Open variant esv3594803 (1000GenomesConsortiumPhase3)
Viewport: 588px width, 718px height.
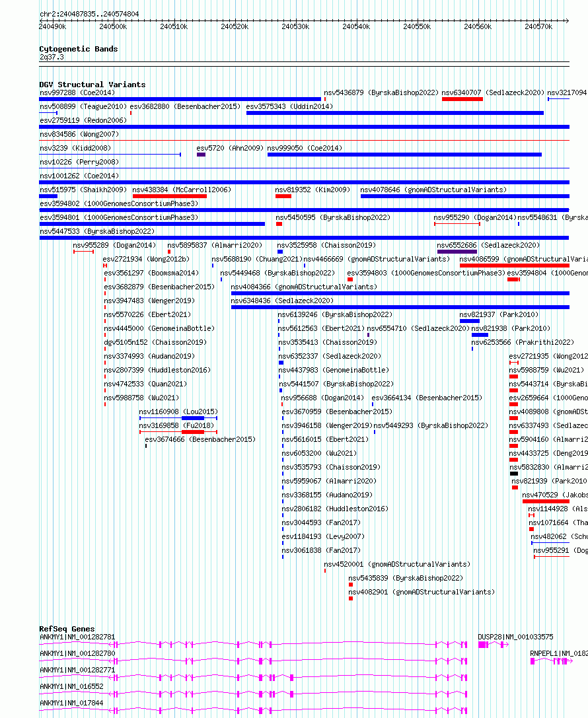click(x=426, y=273)
